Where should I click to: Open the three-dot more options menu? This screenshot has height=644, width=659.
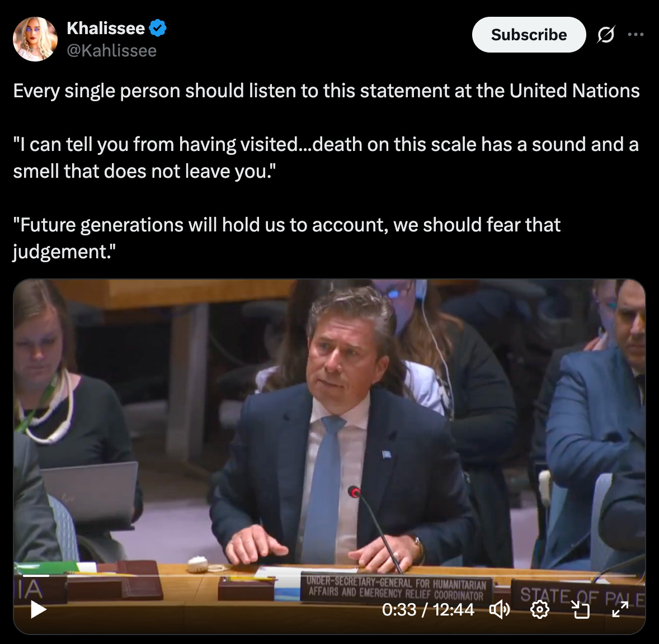coord(636,35)
